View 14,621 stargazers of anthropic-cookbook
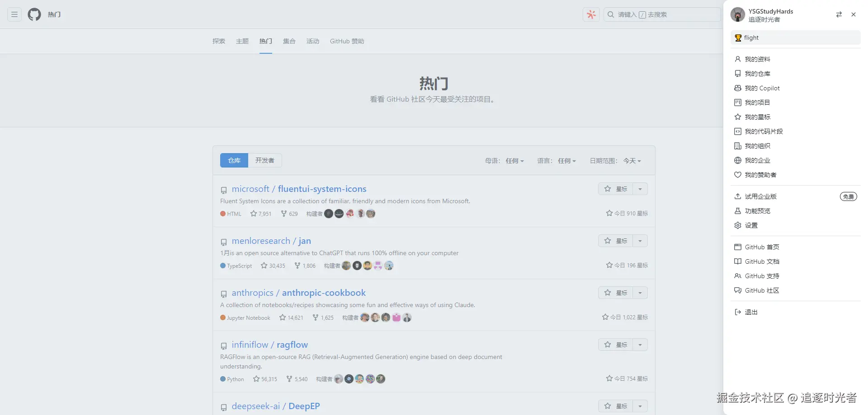 [x=291, y=317]
